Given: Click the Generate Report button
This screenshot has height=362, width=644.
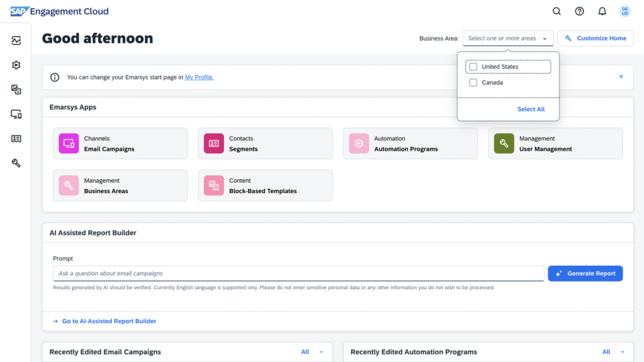Looking at the screenshot, I should click(x=585, y=273).
